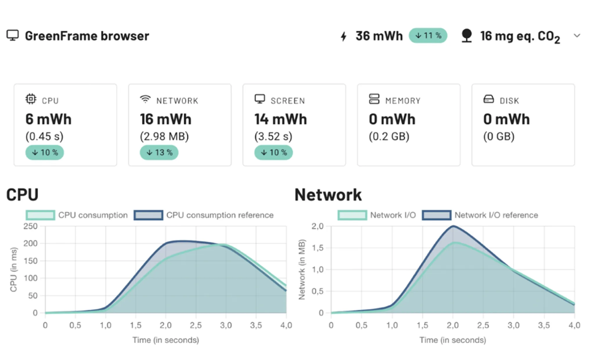
Task: Select the Memory 0 mWh card
Action: (x=408, y=125)
